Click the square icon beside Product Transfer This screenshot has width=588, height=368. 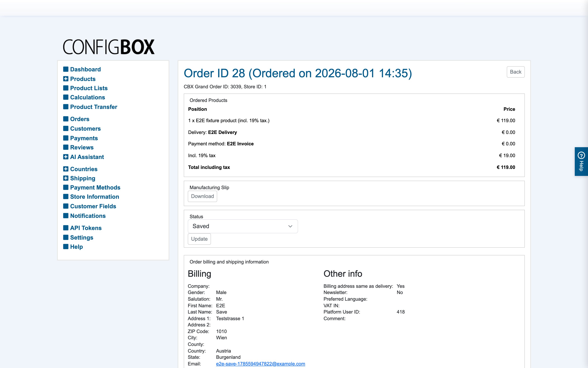pos(66,107)
